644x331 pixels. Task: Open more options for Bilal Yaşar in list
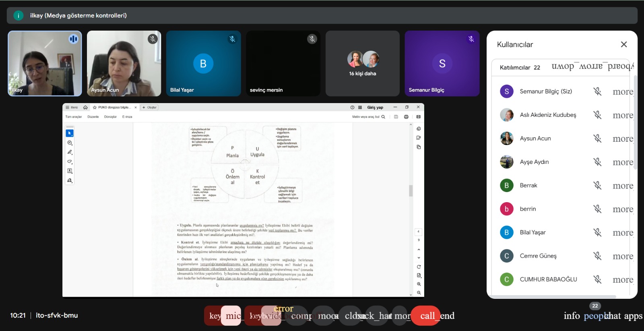pos(622,233)
